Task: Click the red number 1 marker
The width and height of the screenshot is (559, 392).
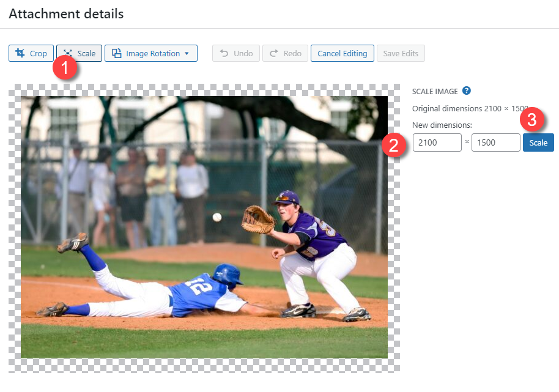Action: pyautogui.click(x=65, y=68)
